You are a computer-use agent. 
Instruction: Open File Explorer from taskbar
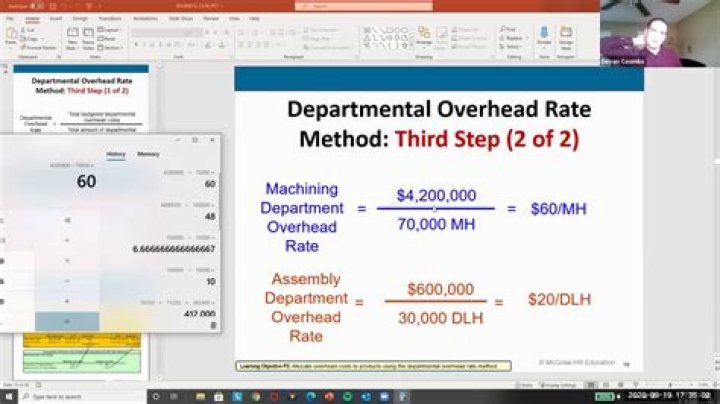click(x=200, y=397)
